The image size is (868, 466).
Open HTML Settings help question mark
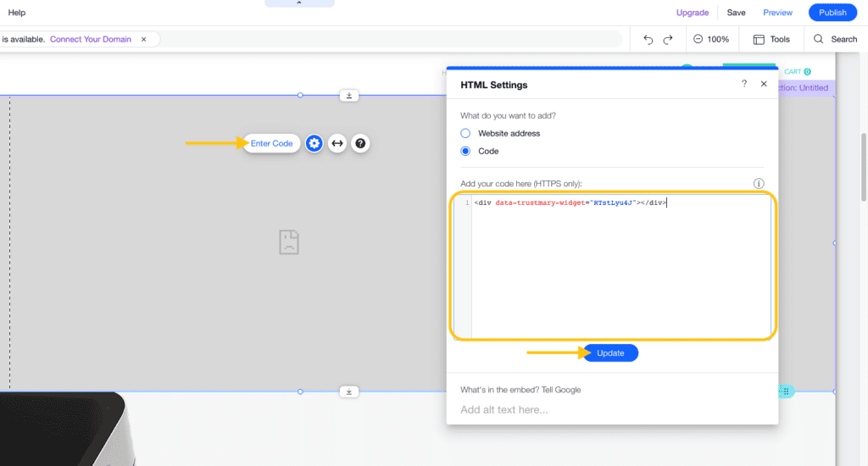coord(744,84)
